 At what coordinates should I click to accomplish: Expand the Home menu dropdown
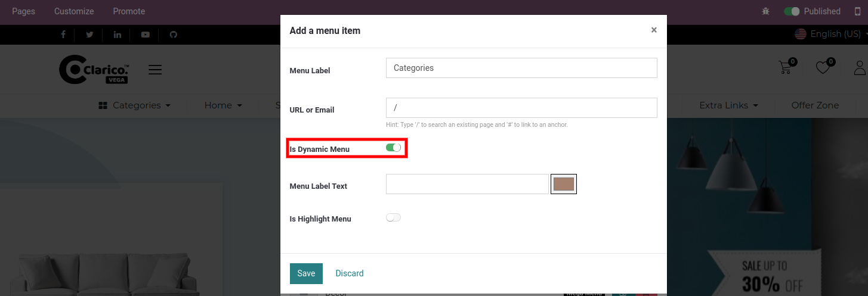pos(223,105)
